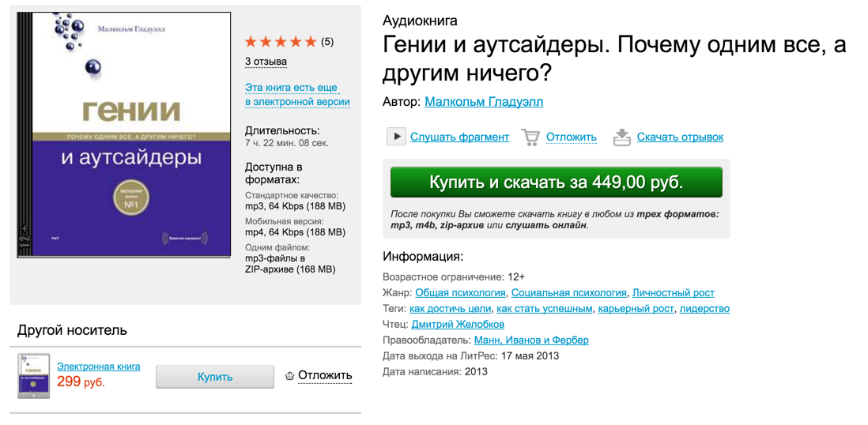
Task: Open tag карьерный рост
Action: pos(636,308)
